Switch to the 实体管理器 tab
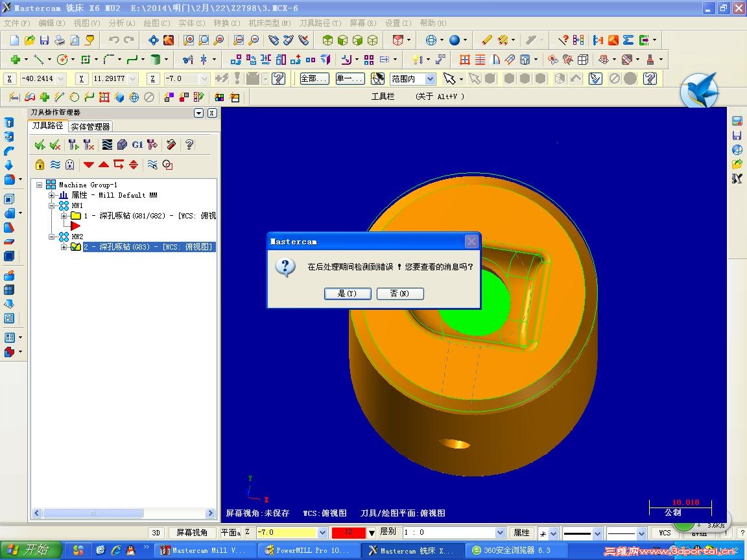The height and width of the screenshot is (560, 747). pos(91,126)
